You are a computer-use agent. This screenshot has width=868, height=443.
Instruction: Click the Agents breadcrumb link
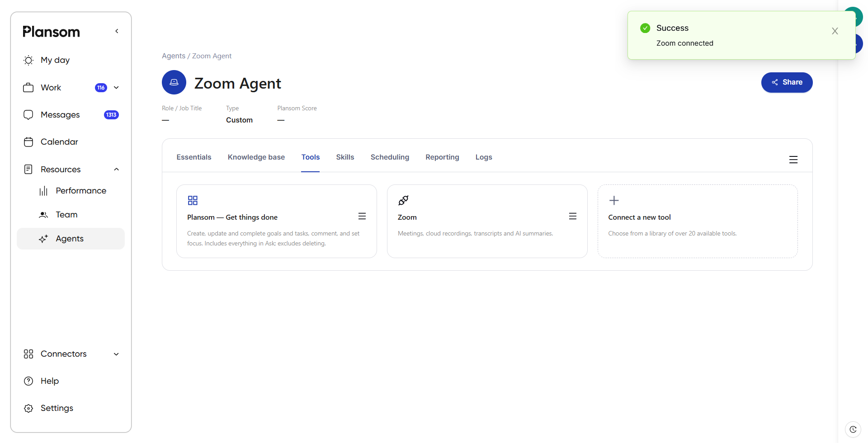pos(174,56)
